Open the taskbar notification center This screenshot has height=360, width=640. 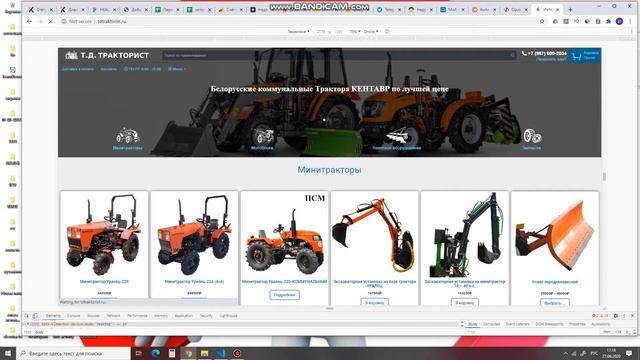629,353
